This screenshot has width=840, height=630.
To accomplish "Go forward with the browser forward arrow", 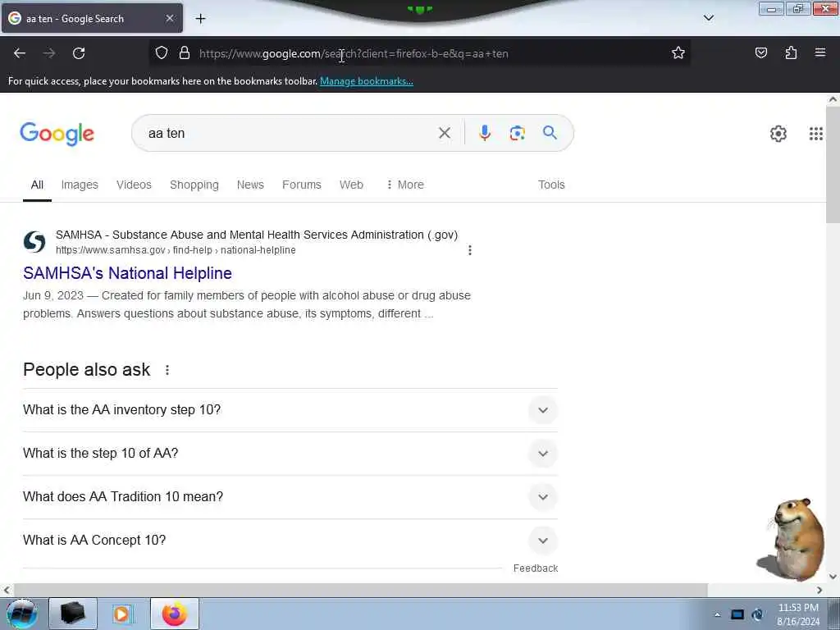I will (x=49, y=53).
